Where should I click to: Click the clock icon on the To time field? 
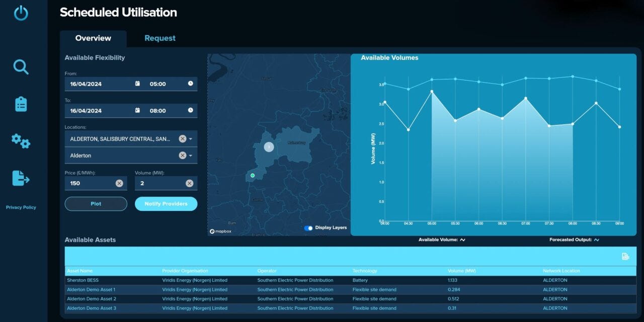(190, 110)
